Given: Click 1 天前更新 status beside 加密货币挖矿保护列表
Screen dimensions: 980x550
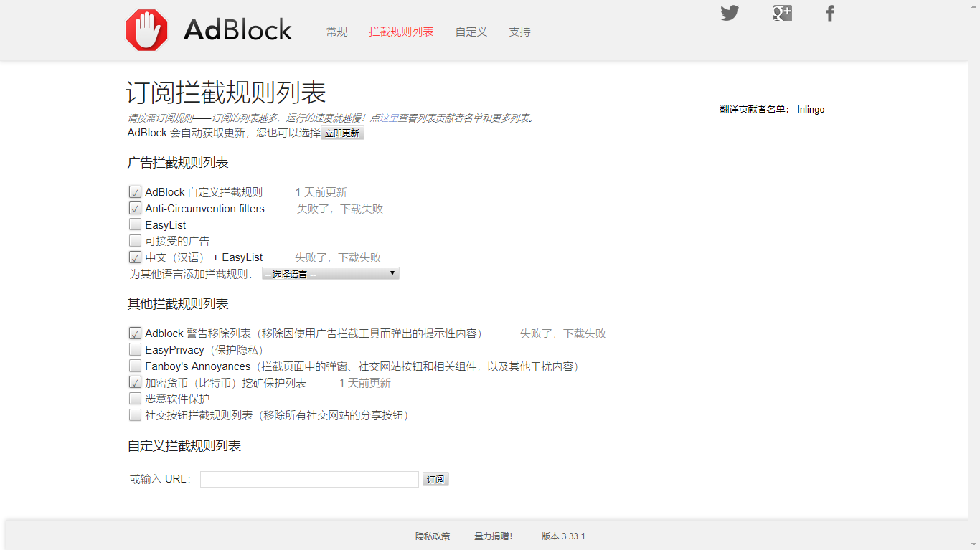Looking at the screenshot, I should 365,383.
